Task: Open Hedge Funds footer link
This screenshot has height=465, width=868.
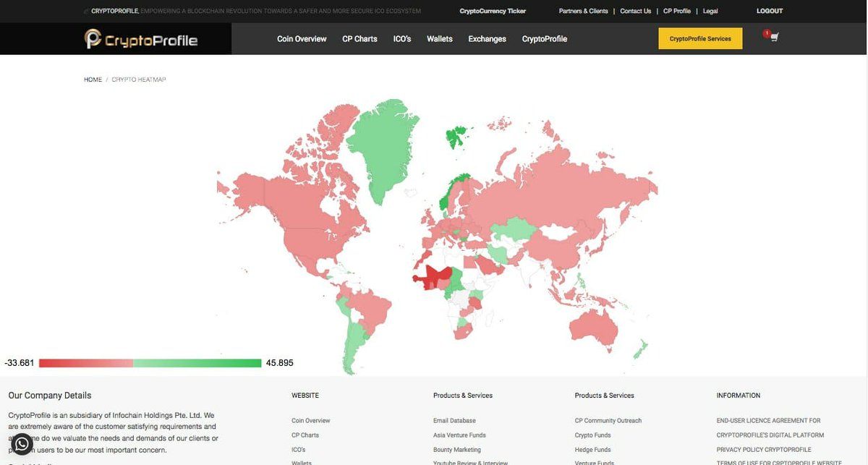Action: [593, 450]
